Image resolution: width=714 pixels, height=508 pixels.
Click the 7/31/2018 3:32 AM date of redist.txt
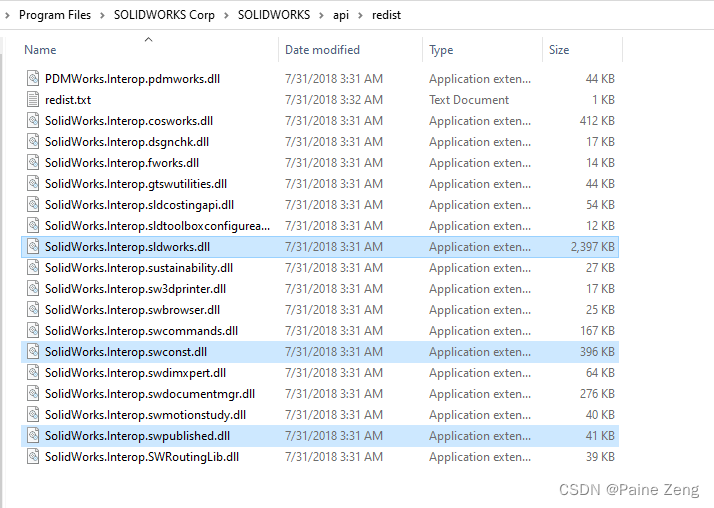334,100
